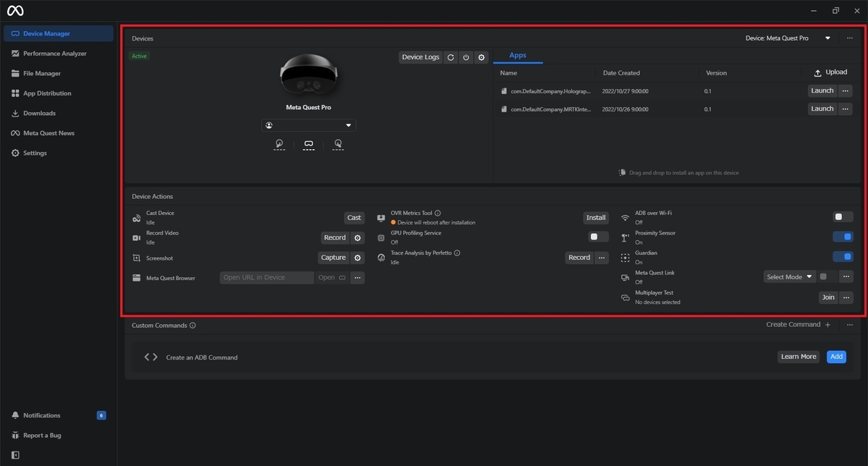
Task: Click the power icon beside Device Logs
Action: (x=466, y=57)
